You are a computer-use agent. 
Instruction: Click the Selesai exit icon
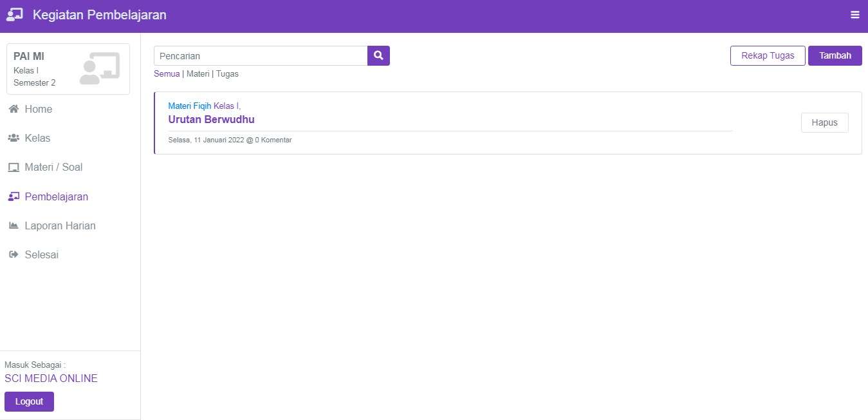14,255
